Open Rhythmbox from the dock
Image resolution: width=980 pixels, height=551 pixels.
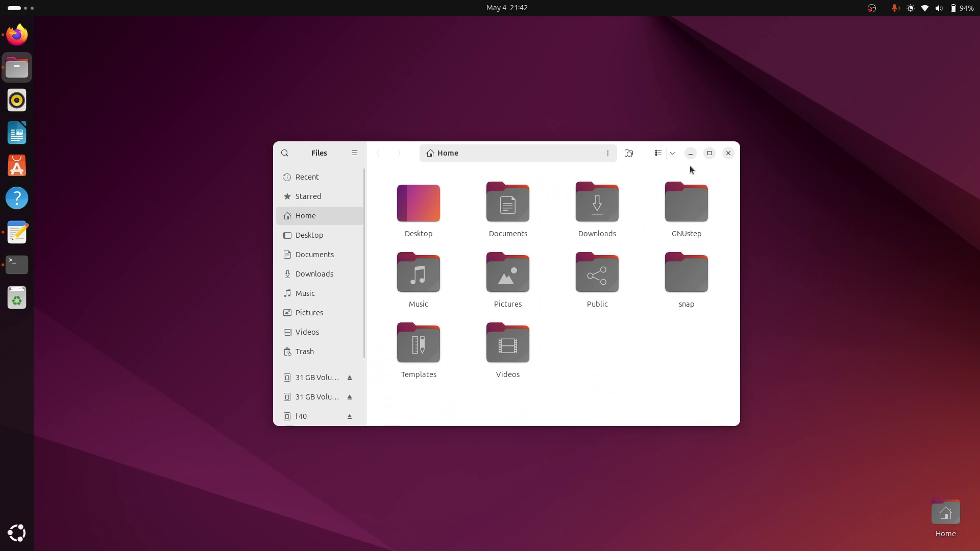[17, 100]
